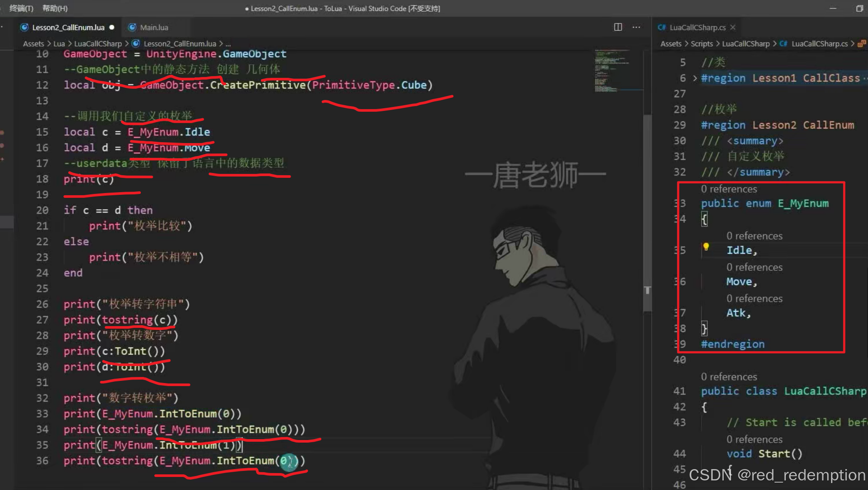Screen dimensions: 868x490
Task: Click Lua breadcrumb in left editor
Action: pyautogui.click(x=59, y=43)
